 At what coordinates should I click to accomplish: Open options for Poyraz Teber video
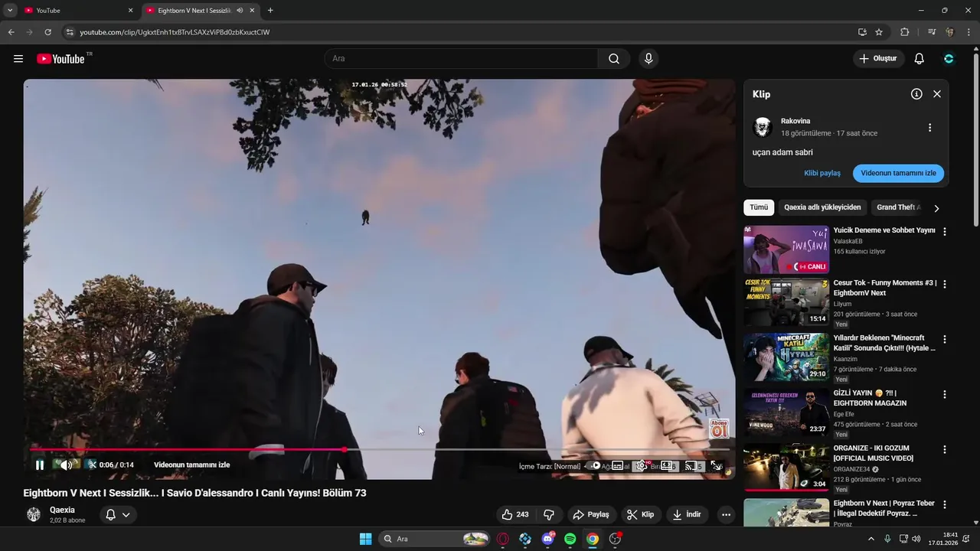(944, 504)
